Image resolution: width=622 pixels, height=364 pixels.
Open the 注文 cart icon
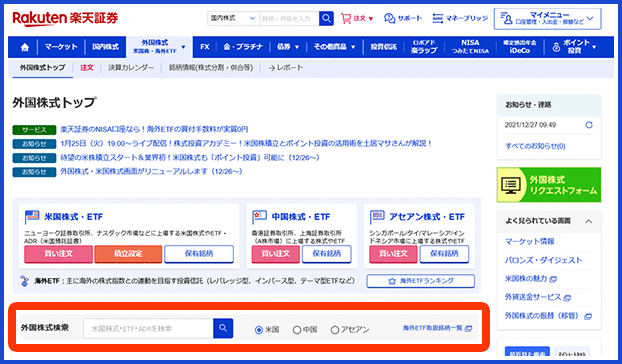pos(346,18)
